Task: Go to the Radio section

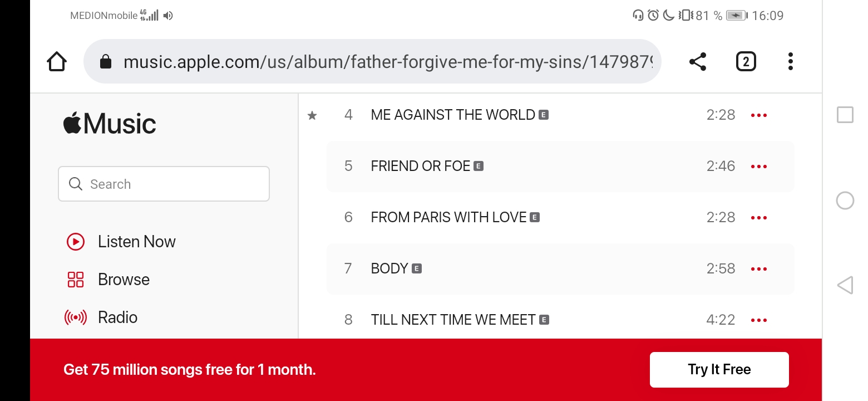Action: click(117, 317)
